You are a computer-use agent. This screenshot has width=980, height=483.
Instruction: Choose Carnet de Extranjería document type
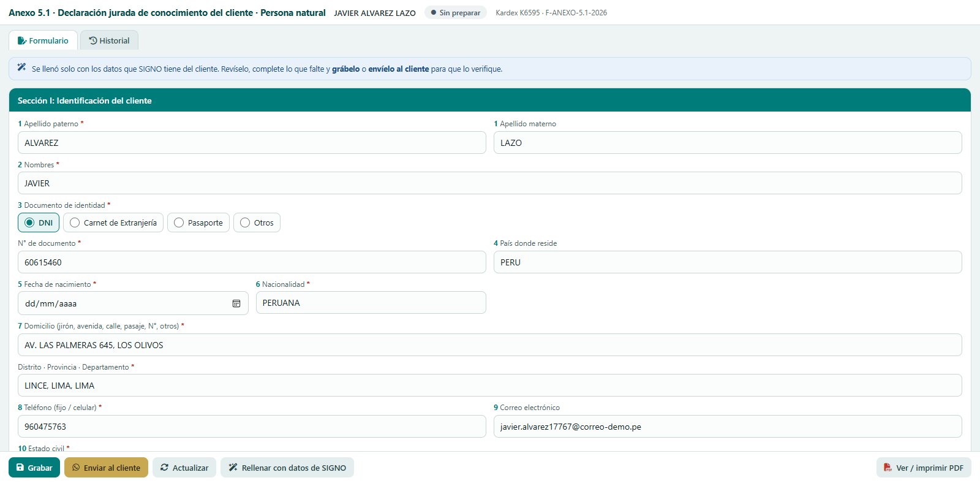tap(113, 222)
